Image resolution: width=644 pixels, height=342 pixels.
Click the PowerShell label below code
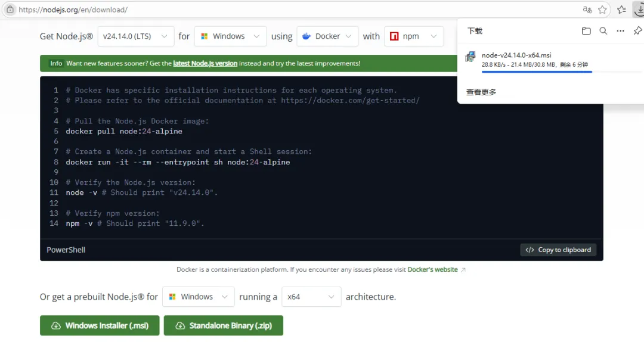[x=66, y=250]
